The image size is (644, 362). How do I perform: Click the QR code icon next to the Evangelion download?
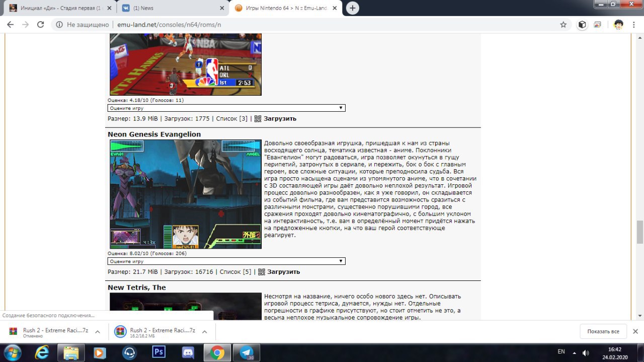[262, 272]
